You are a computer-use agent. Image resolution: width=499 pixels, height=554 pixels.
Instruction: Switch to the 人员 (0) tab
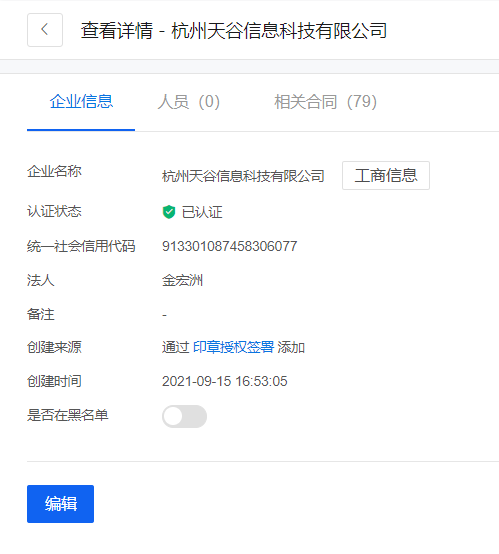point(188,102)
